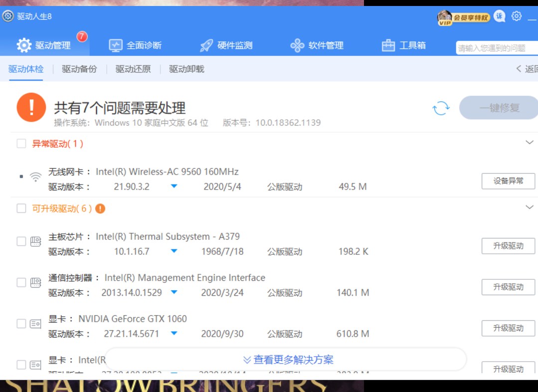Open version dropdown for 10.1.16.7
Viewport: 538px width, 392px height.
coord(174,251)
